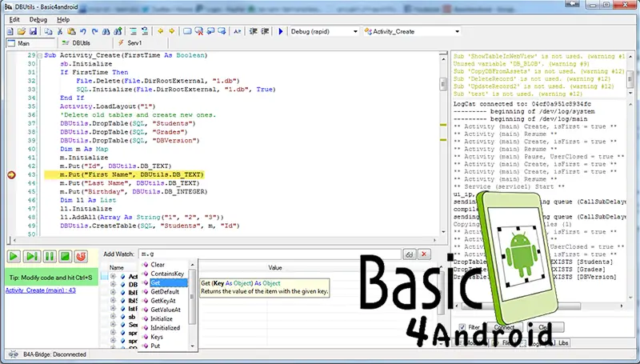Click the Save file toolbar icon
Image resolution: width=640 pixels, height=364 pixels.
point(33,32)
